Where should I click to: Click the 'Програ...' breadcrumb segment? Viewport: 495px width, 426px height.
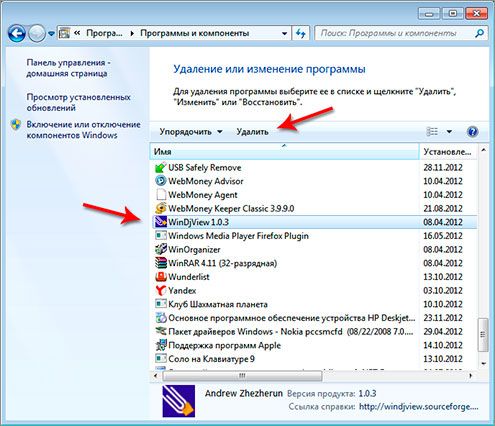[104, 33]
